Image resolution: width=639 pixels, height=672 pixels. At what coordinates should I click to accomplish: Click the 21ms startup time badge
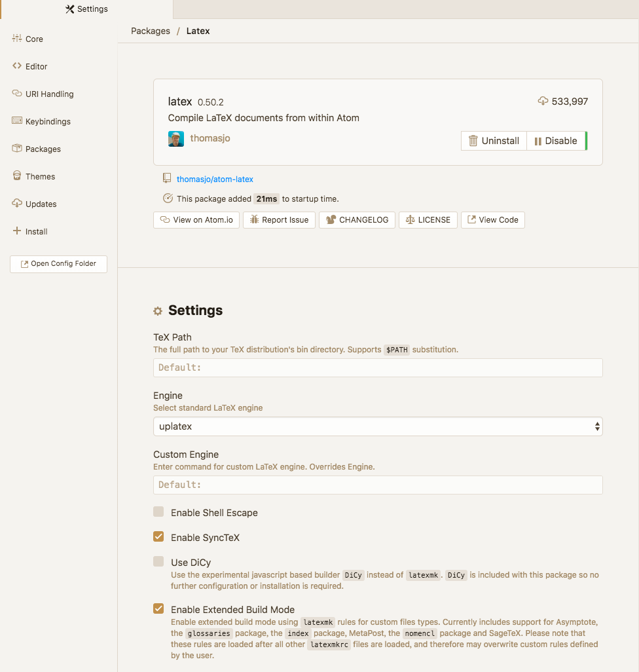click(x=266, y=199)
